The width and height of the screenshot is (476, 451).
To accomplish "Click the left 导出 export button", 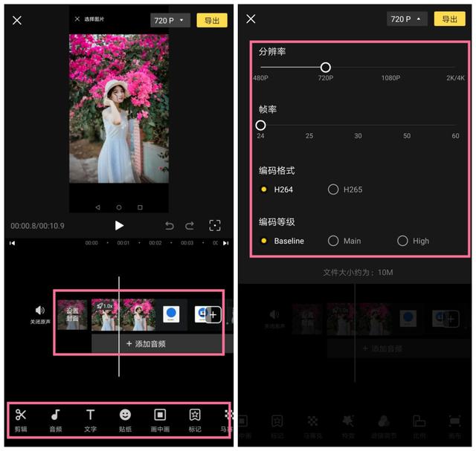I will pos(212,20).
